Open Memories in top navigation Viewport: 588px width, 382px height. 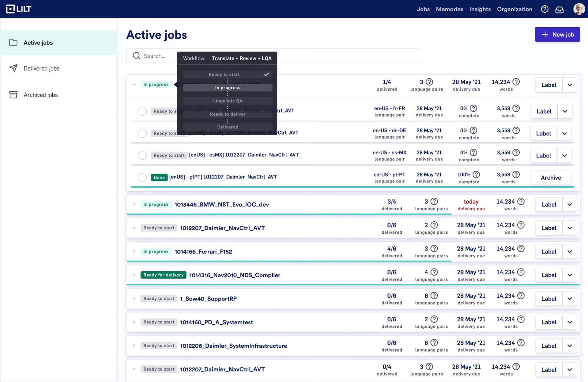coord(449,9)
